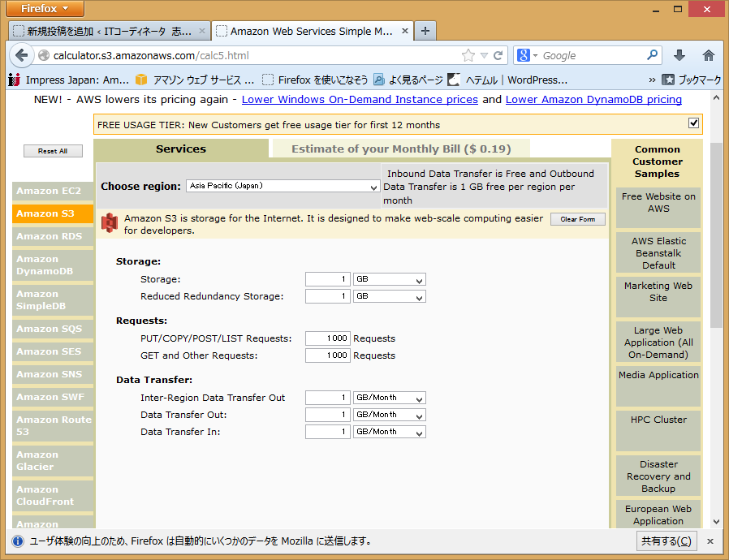
Task: Load the HPC Cluster sample
Action: (658, 431)
